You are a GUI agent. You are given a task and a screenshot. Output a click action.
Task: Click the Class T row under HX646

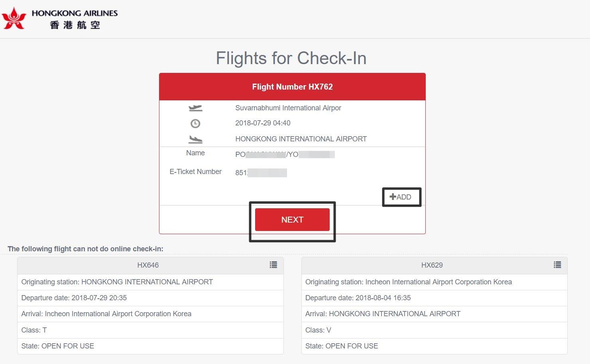point(149,330)
